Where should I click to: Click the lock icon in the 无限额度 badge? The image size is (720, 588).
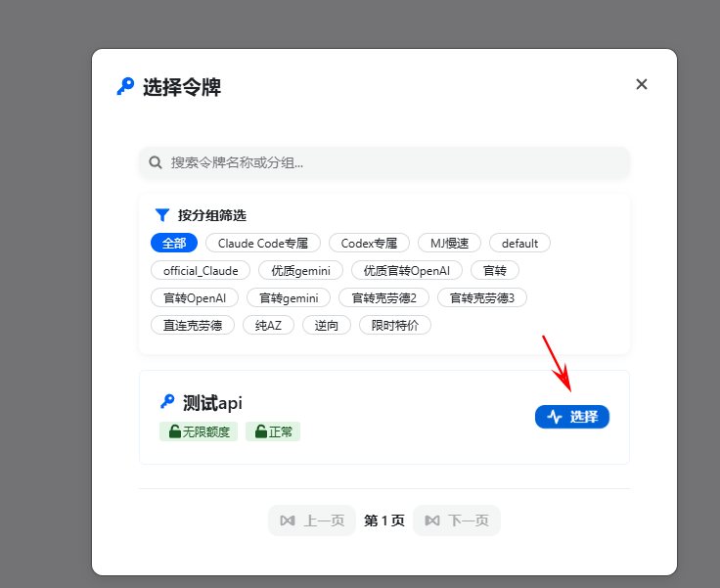pos(174,431)
